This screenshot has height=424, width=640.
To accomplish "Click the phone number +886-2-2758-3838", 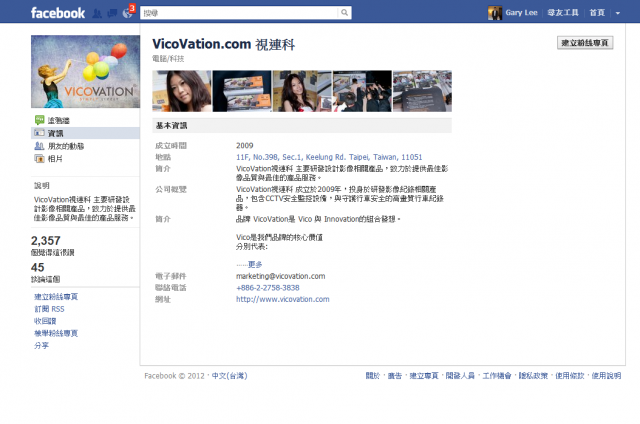I will click(268, 288).
